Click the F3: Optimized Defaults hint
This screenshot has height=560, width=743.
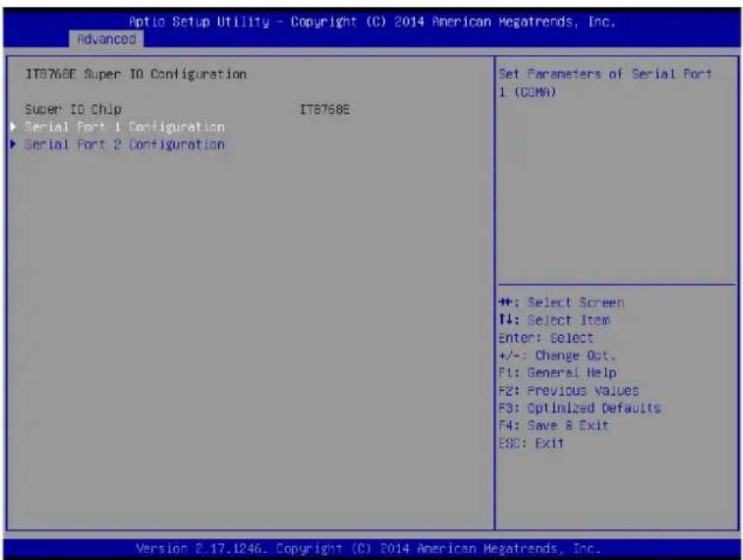click(x=580, y=408)
